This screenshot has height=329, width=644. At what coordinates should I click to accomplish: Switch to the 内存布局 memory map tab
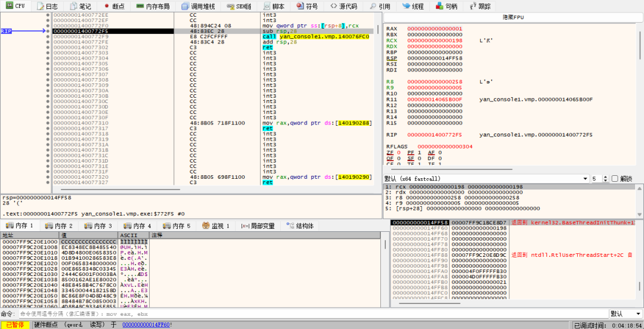pos(153,6)
